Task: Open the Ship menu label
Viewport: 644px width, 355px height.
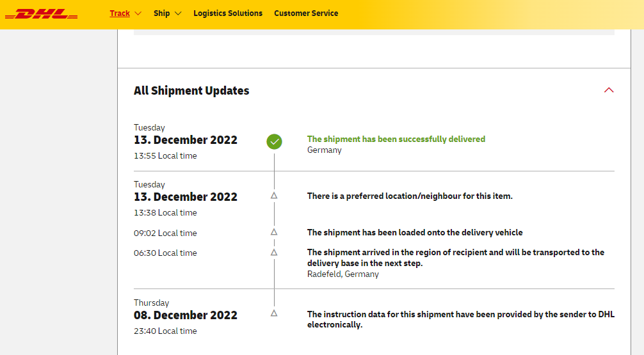Action: [162, 13]
